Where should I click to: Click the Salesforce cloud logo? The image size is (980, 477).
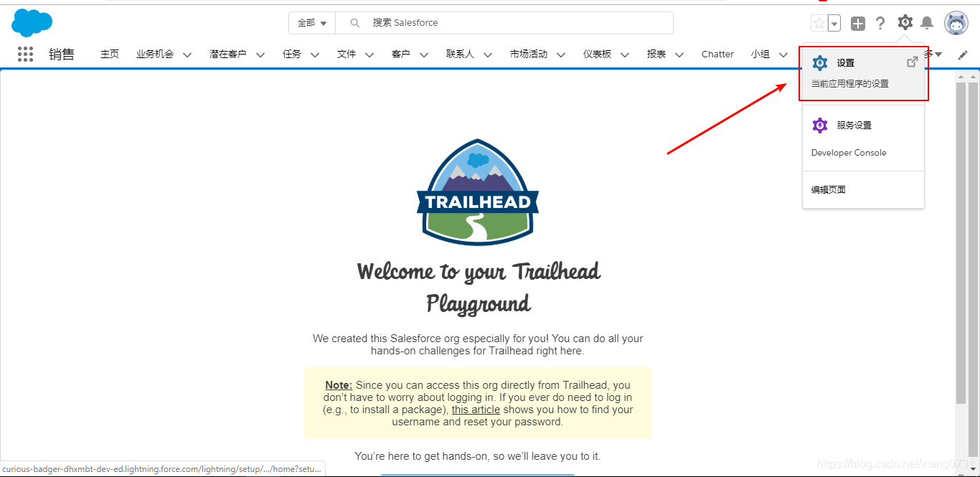tap(32, 23)
